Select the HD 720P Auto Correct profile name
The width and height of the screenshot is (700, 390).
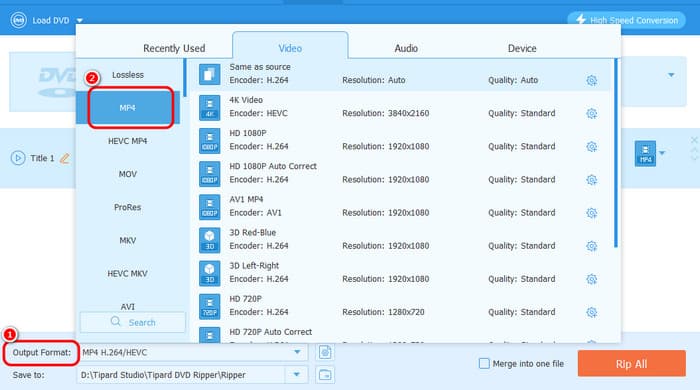(x=271, y=332)
